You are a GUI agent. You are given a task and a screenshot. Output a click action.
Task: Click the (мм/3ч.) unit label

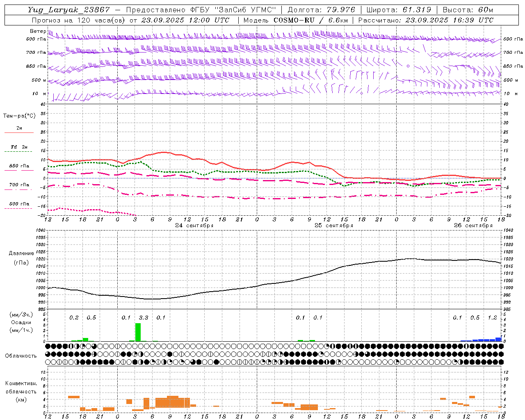[21, 315]
